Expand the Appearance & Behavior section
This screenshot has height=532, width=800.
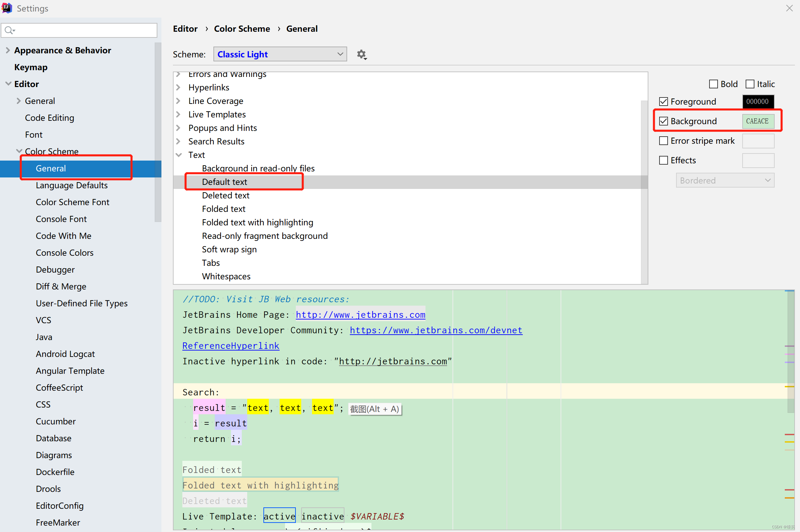coord(8,50)
